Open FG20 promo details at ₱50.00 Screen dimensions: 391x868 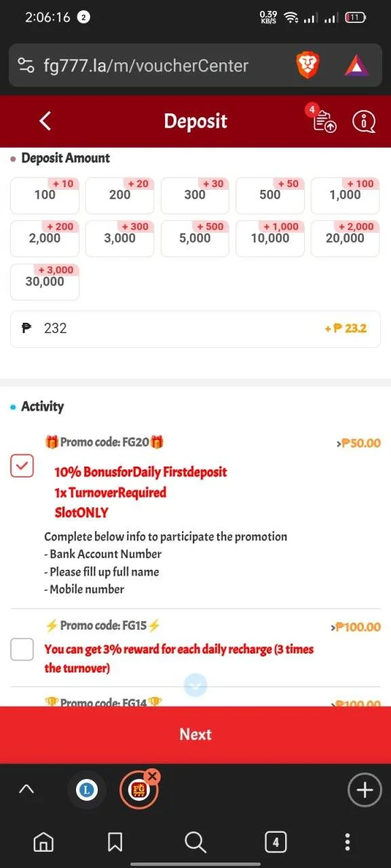point(358,443)
